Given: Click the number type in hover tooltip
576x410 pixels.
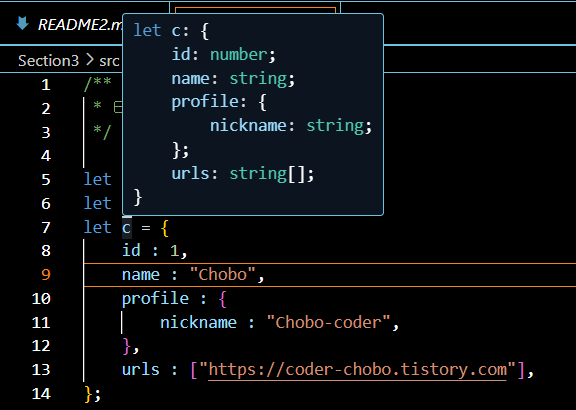Looking at the screenshot, I should tap(238, 55).
